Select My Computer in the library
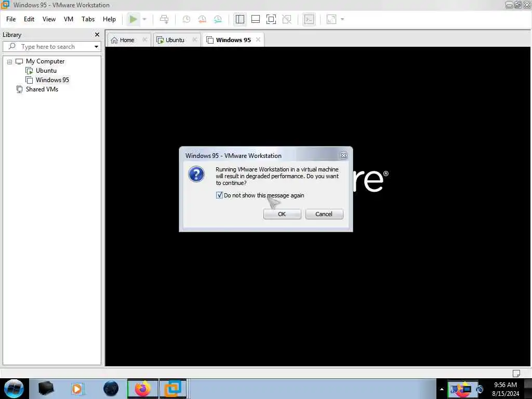 [x=45, y=61]
